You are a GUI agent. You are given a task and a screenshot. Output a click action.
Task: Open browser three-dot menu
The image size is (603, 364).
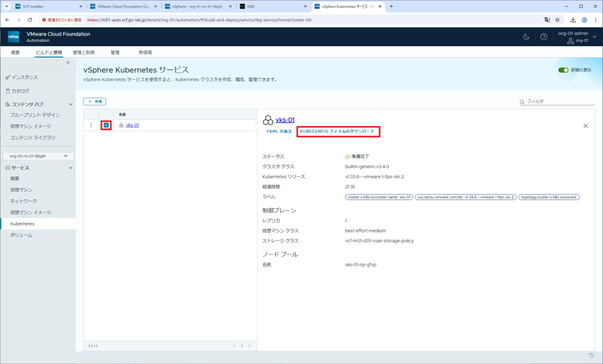pyautogui.click(x=595, y=20)
